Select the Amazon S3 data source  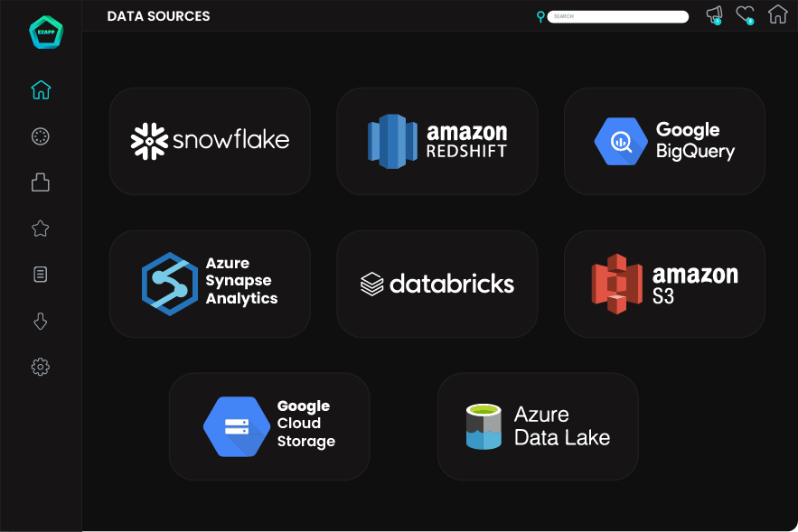[x=664, y=284]
